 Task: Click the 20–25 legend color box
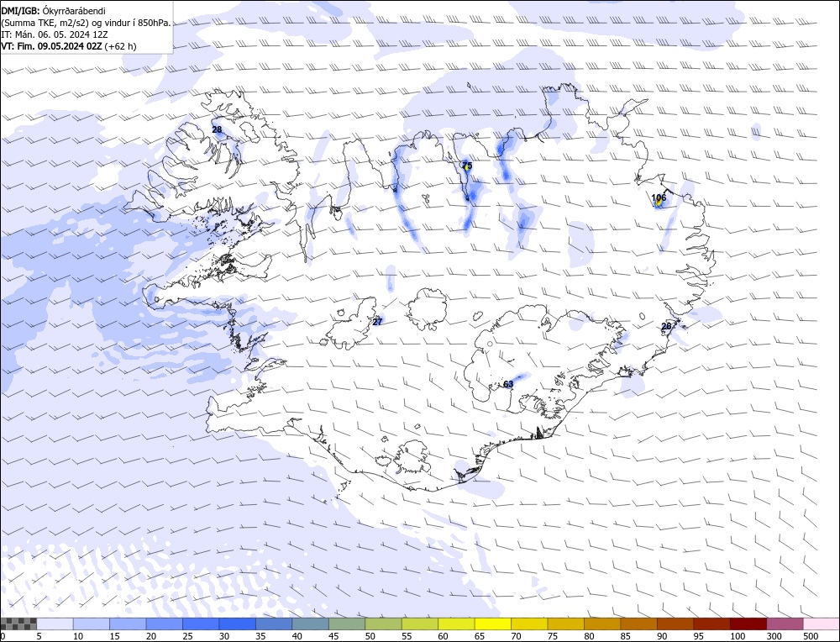[165, 624]
